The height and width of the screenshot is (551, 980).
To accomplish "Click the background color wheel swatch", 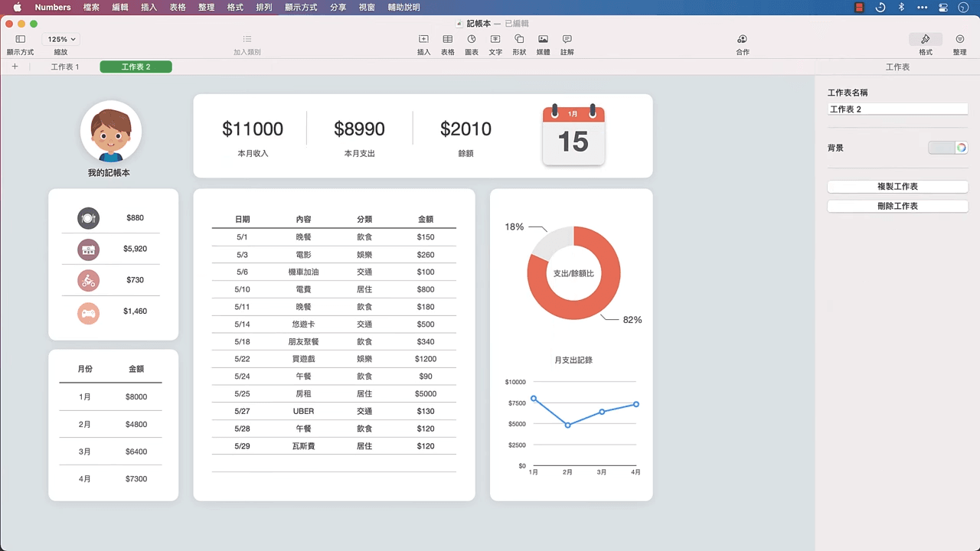I will tap(962, 148).
